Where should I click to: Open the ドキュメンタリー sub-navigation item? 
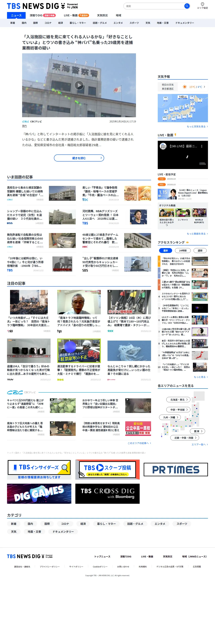point(185,23)
